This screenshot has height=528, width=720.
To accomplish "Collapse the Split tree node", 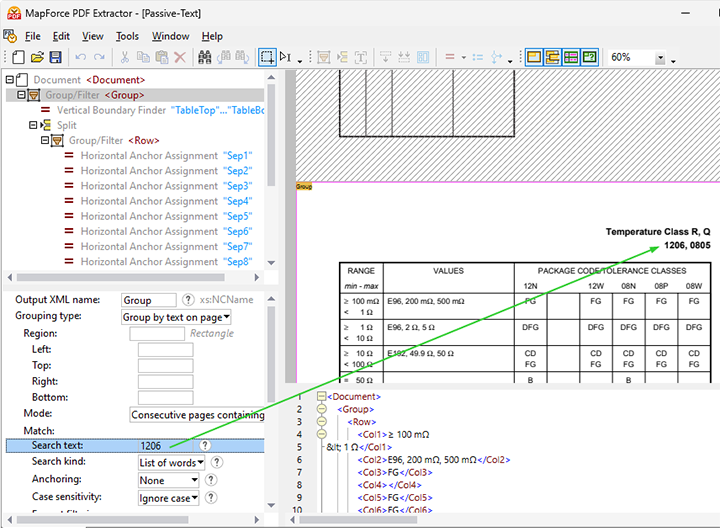I will 34,126.
